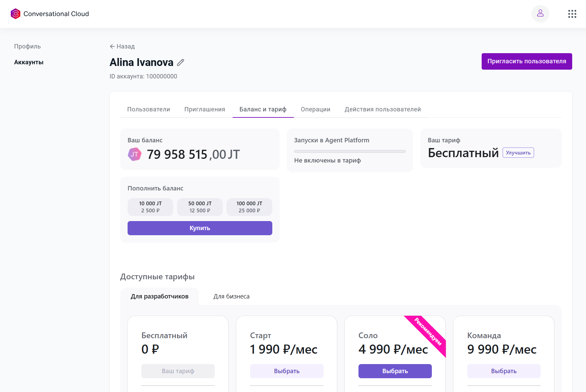The height and width of the screenshot is (392, 586).
Task: Open the Операции tab
Action: pos(315,109)
